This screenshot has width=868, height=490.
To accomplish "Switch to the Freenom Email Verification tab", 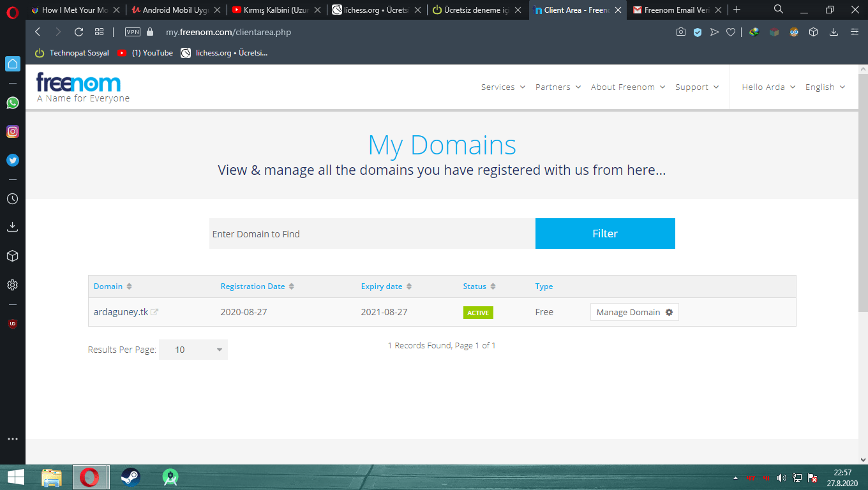I will point(678,10).
